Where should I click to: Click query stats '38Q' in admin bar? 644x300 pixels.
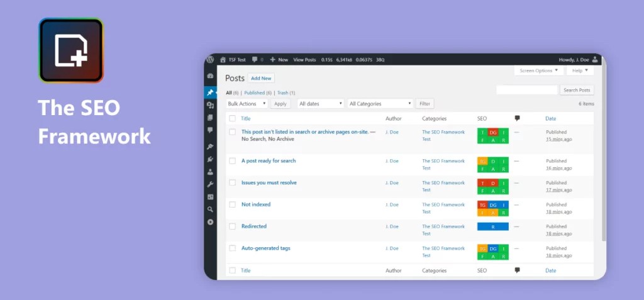(x=380, y=60)
